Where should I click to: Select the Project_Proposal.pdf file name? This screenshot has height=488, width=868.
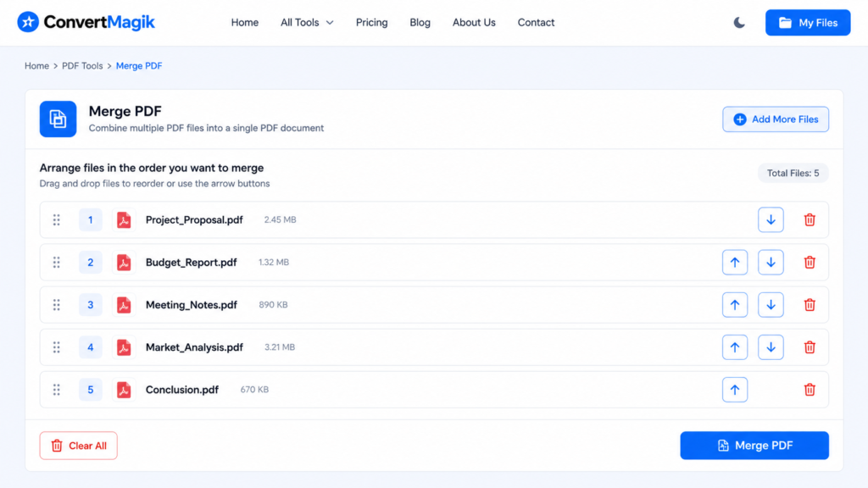click(x=194, y=219)
